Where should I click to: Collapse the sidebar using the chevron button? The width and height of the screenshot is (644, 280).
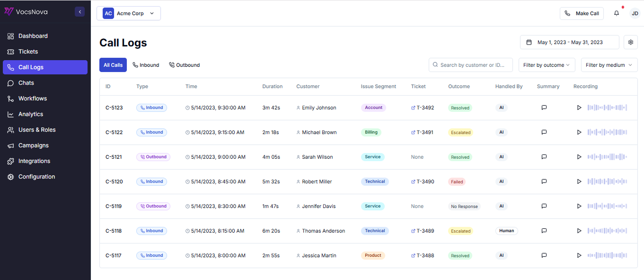(79, 11)
